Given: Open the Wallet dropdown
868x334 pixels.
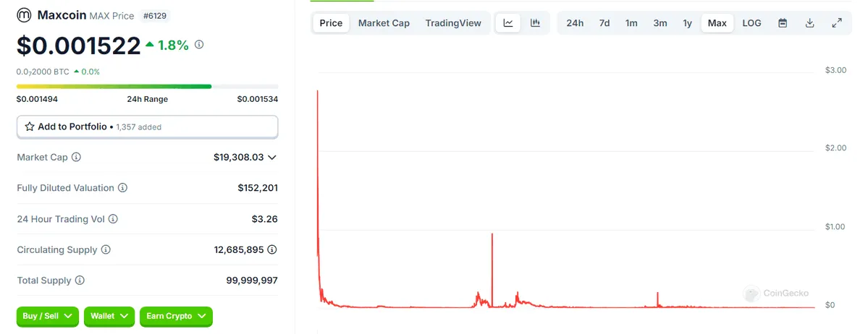Looking at the screenshot, I should tap(109, 316).
